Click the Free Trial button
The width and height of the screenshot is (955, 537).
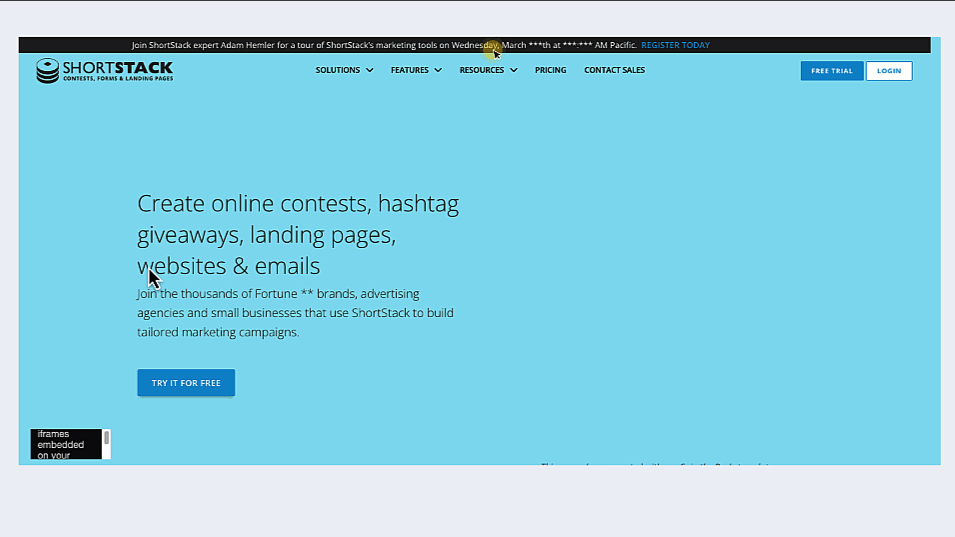pos(831,71)
